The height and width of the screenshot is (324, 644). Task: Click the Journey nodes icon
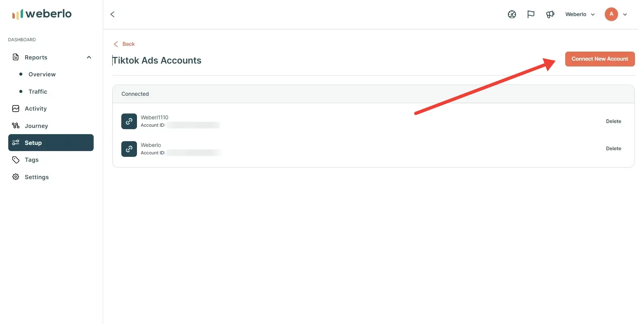pyautogui.click(x=16, y=125)
